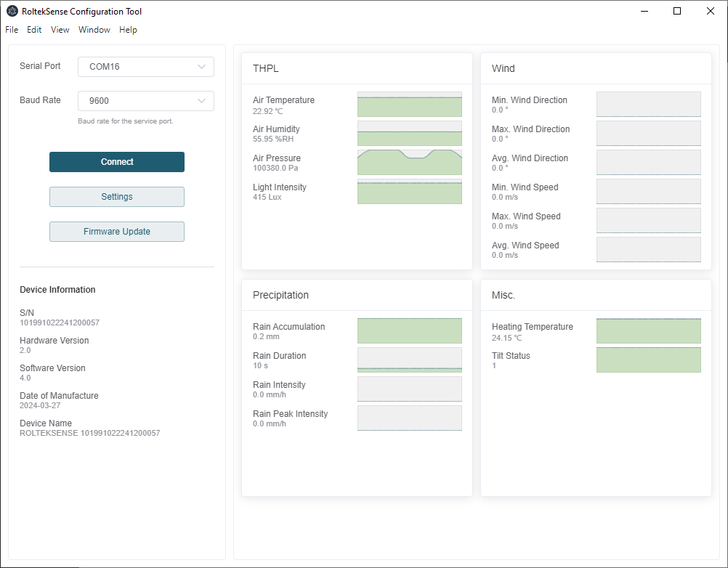
Task: Open the File menu
Action: pyautogui.click(x=12, y=30)
